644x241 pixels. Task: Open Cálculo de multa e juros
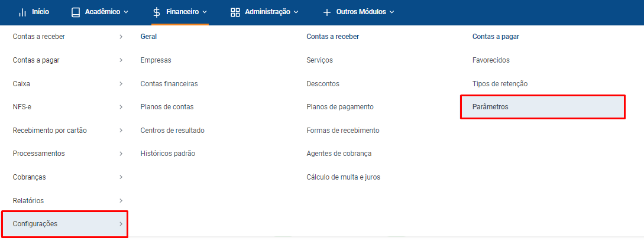tap(344, 177)
